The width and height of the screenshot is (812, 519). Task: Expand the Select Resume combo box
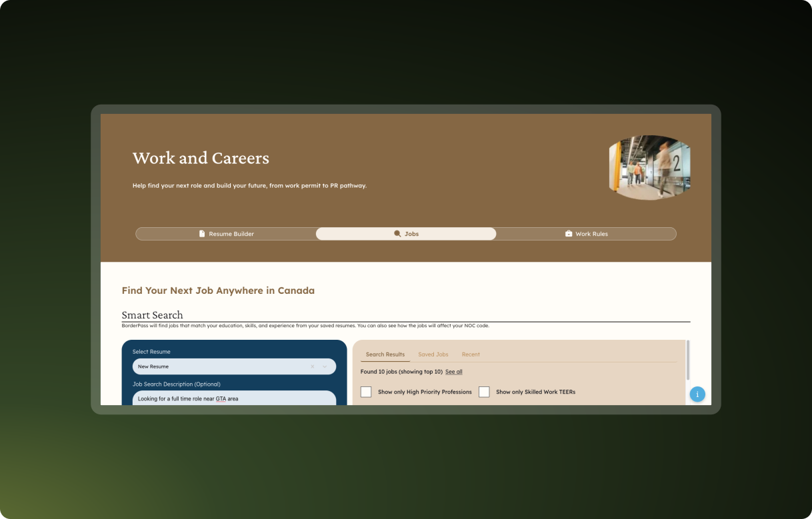(x=233, y=366)
